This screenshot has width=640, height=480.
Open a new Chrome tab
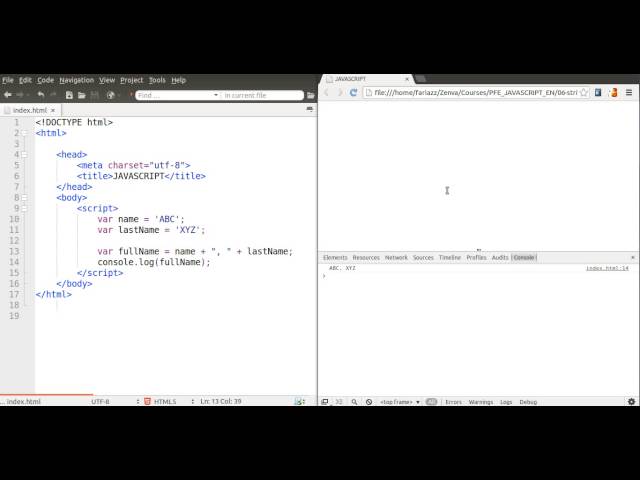click(x=421, y=78)
